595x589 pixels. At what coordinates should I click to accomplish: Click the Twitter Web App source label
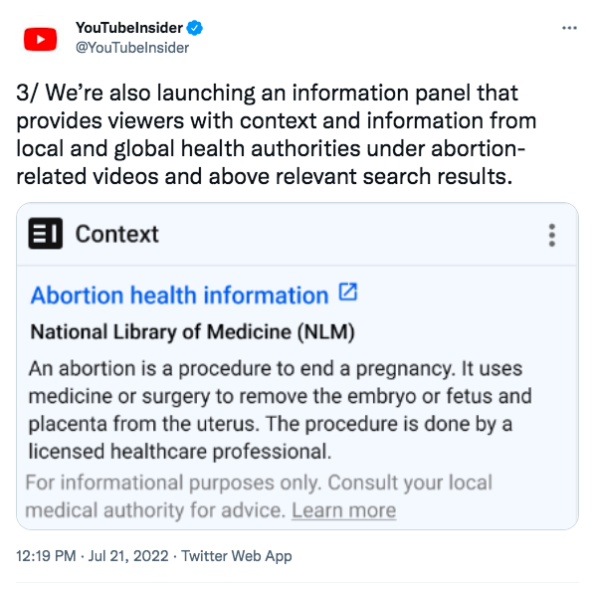(x=236, y=556)
